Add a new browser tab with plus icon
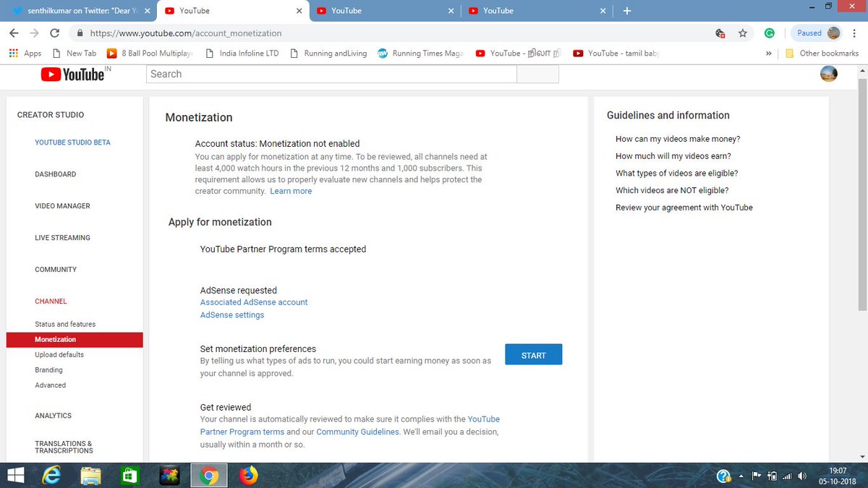Image resolution: width=868 pixels, height=488 pixels. coord(627,11)
